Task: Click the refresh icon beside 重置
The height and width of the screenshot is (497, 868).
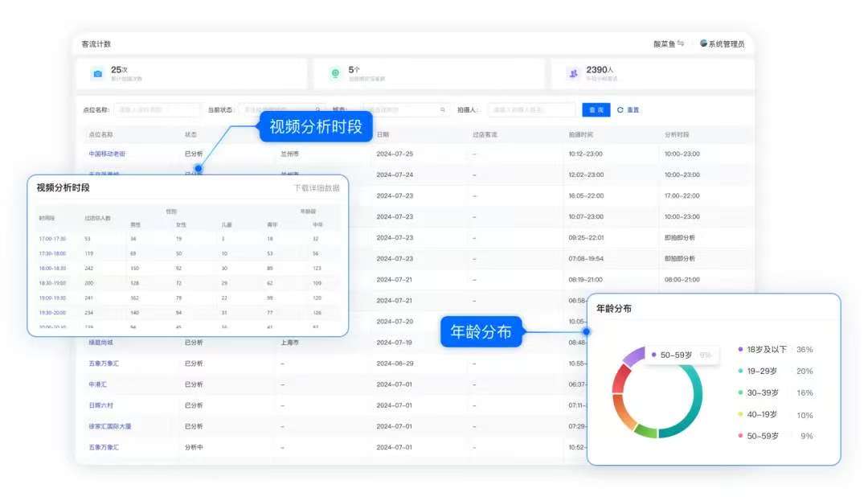Action: pyautogui.click(x=620, y=110)
